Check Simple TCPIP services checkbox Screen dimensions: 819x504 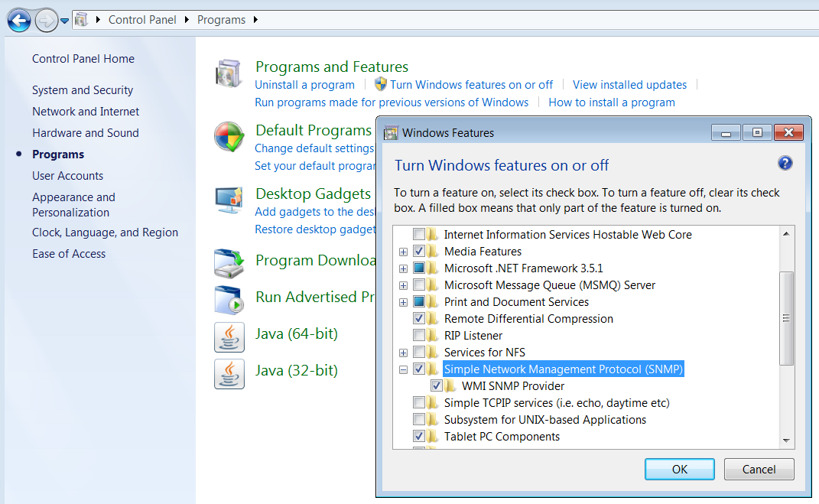point(419,403)
